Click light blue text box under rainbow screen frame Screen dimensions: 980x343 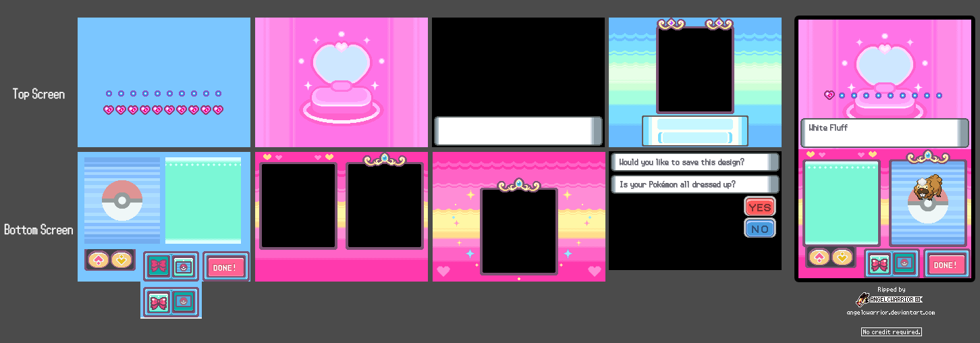click(695, 130)
